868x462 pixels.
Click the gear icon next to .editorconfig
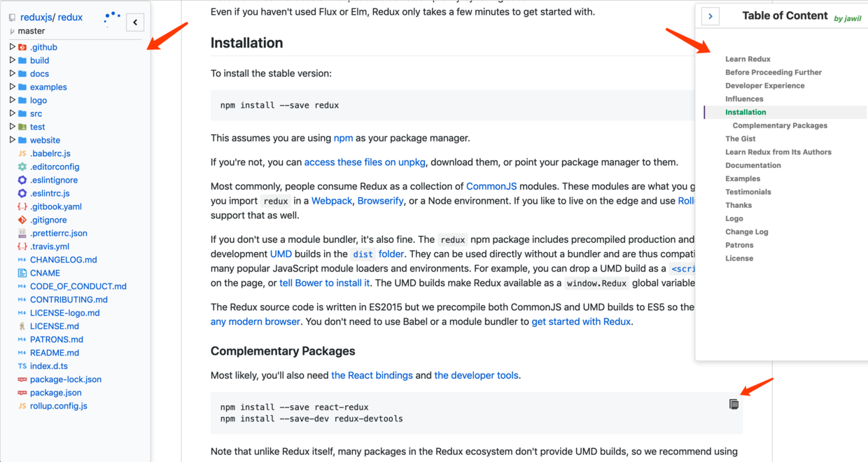[22, 167]
